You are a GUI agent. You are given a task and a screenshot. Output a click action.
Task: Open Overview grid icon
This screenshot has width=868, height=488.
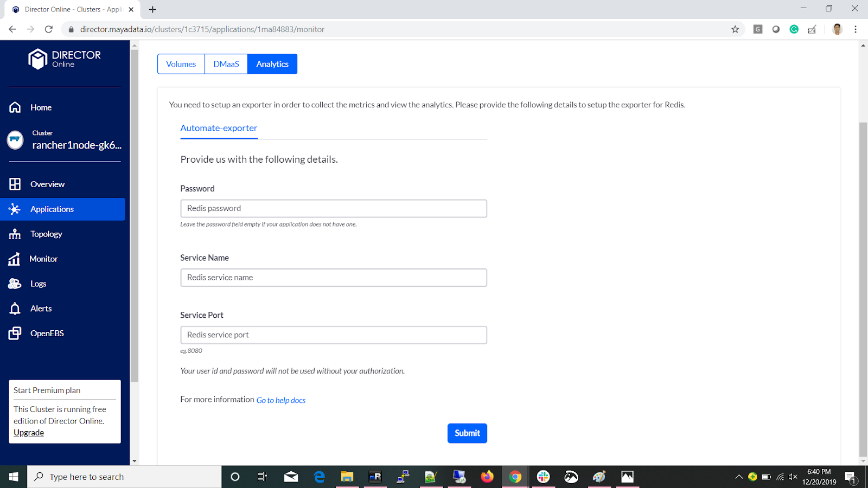tap(15, 184)
